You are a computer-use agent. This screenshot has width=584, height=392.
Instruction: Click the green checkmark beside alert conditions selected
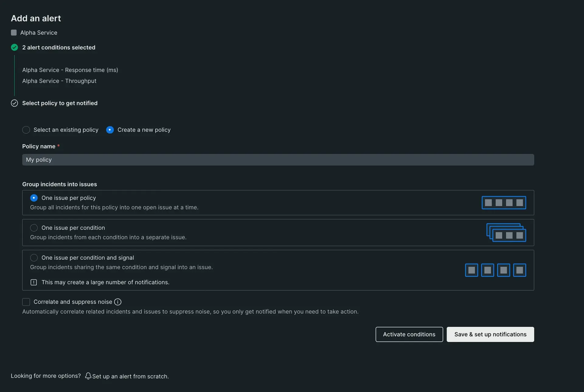click(14, 47)
